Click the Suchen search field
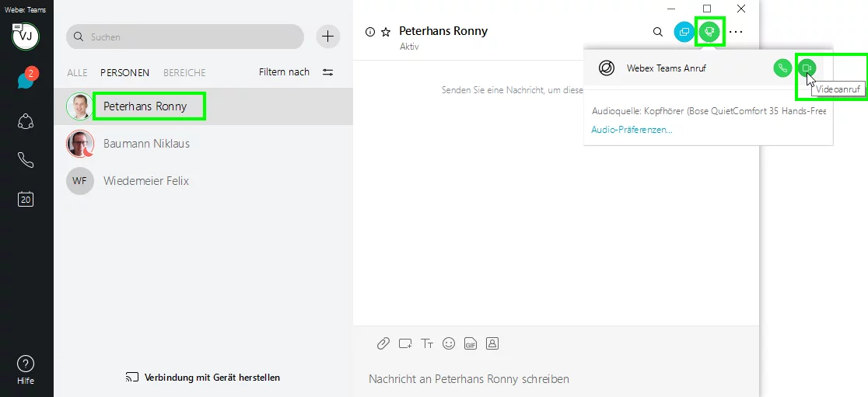This screenshot has height=397, width=868. (187, 37)
